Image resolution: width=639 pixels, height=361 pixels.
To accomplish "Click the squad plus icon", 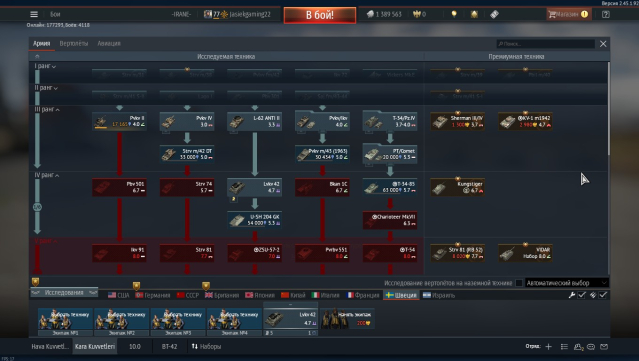I will coord(549,346).
